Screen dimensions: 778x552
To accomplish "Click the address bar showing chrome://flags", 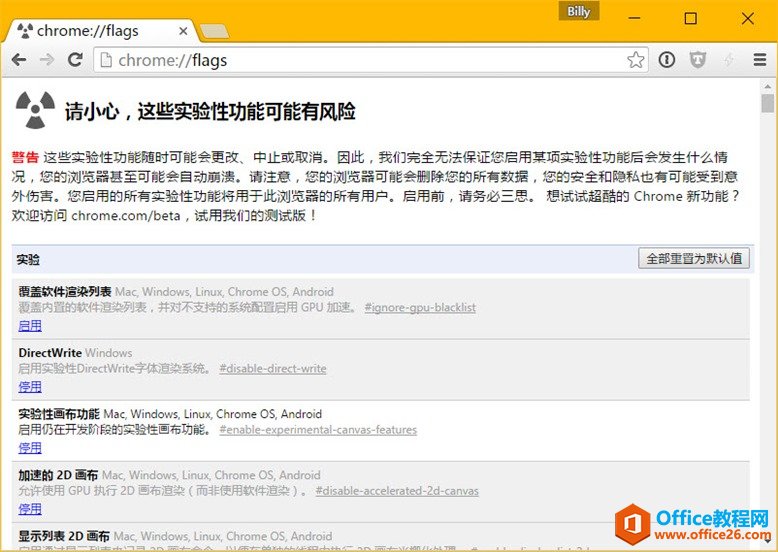I will (x=371, y=60).
